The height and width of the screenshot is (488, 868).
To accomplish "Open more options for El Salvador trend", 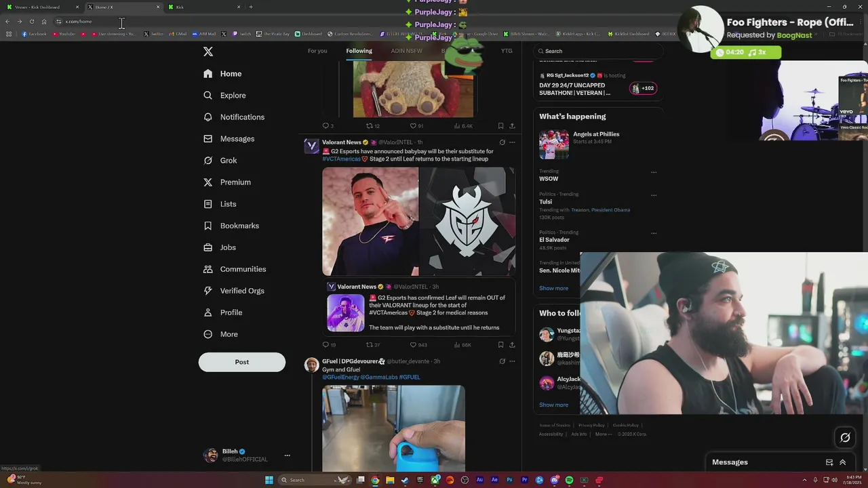I will (654, 233).
